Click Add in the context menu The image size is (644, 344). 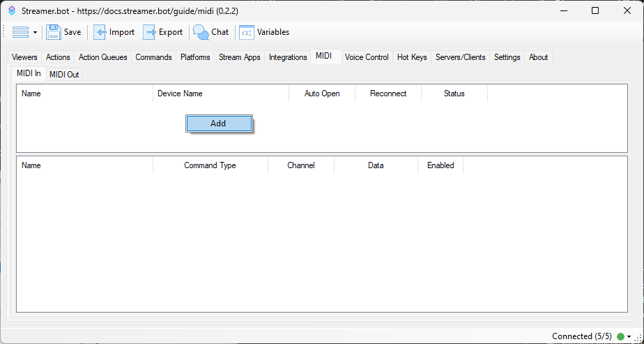point(218,123)
